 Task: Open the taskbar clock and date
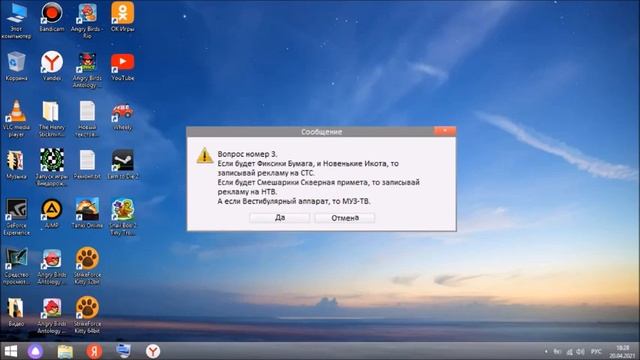622,351
